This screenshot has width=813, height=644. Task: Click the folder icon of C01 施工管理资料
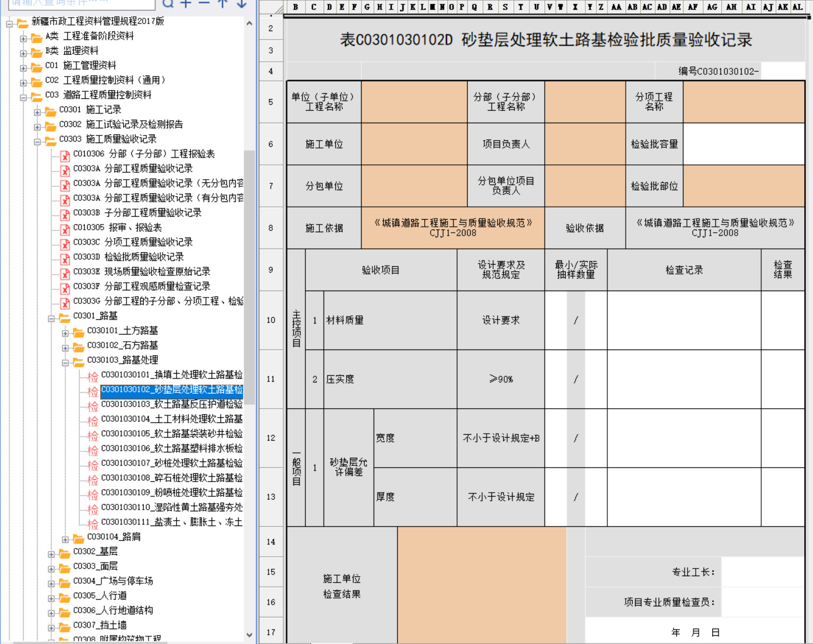point(37,67)
